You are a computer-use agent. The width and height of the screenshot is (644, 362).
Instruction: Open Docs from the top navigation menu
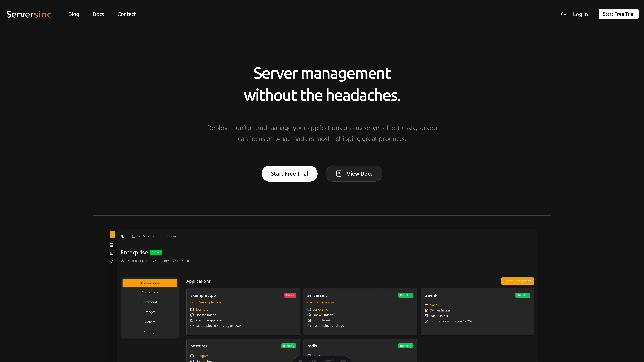[98, 14]
